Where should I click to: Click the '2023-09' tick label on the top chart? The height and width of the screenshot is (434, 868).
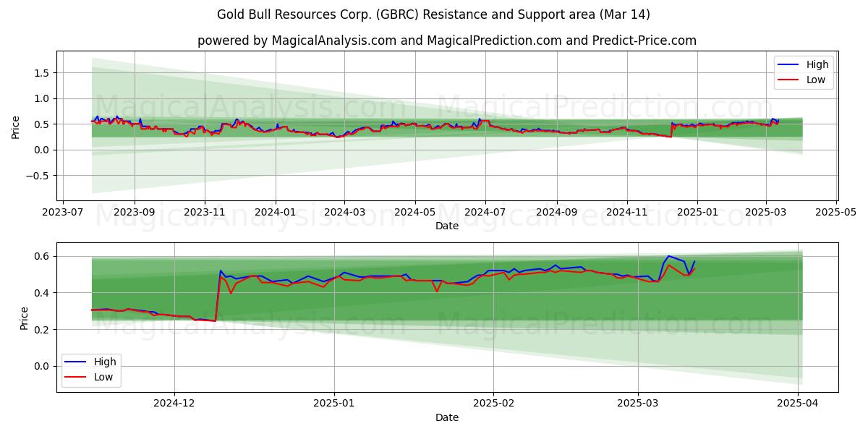135,212
